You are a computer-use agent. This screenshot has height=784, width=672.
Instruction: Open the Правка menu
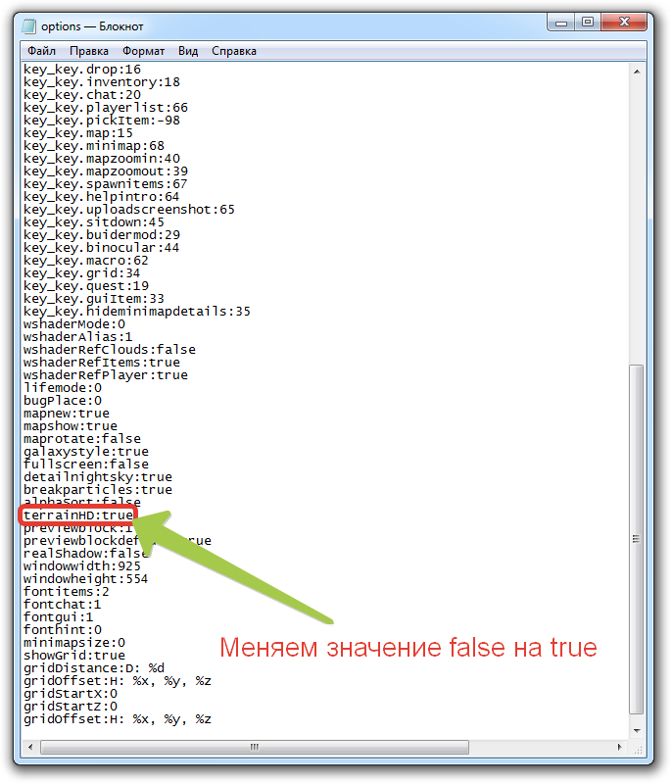pyautogui.click(x=89, y=51)
